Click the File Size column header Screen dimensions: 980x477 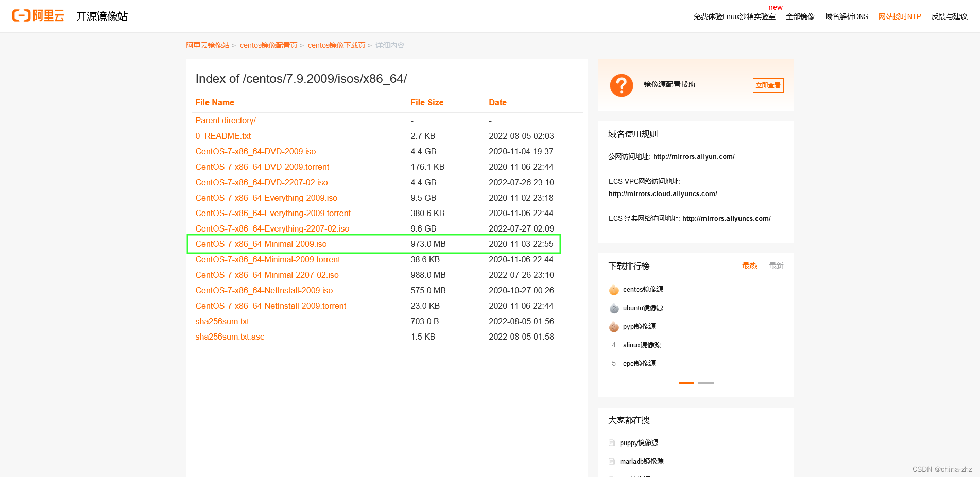click(x=427, y=102)
